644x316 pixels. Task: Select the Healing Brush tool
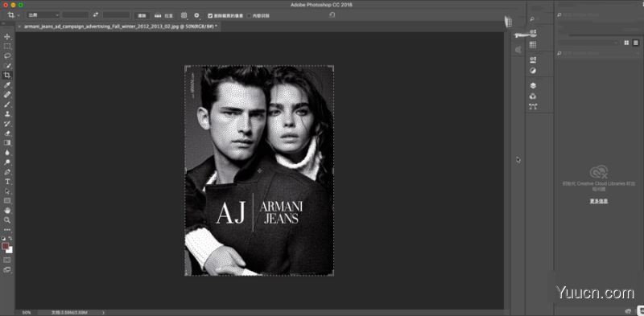(x=7, y=94)
